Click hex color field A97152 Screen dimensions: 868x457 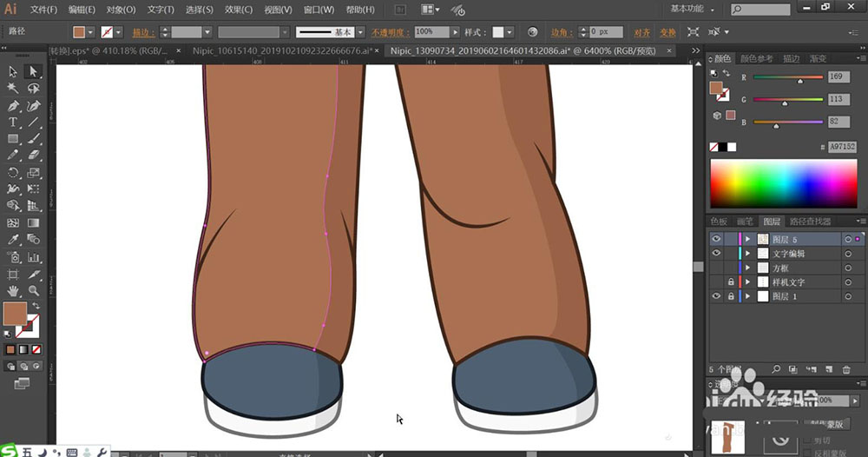coord(842,147)
